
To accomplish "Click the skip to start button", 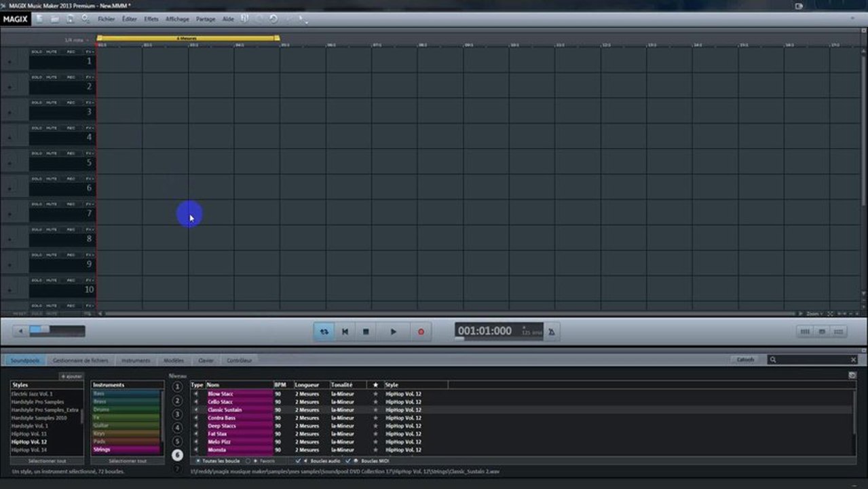I will click(345, 331).
